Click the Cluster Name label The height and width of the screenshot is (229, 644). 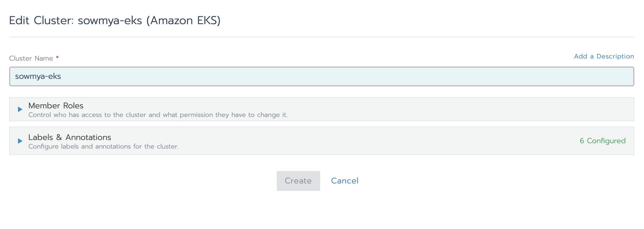pos(31,58)
